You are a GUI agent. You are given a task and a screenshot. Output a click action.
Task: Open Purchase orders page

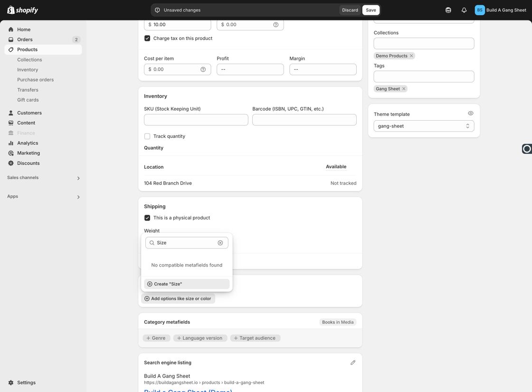[x=35, y=80]
